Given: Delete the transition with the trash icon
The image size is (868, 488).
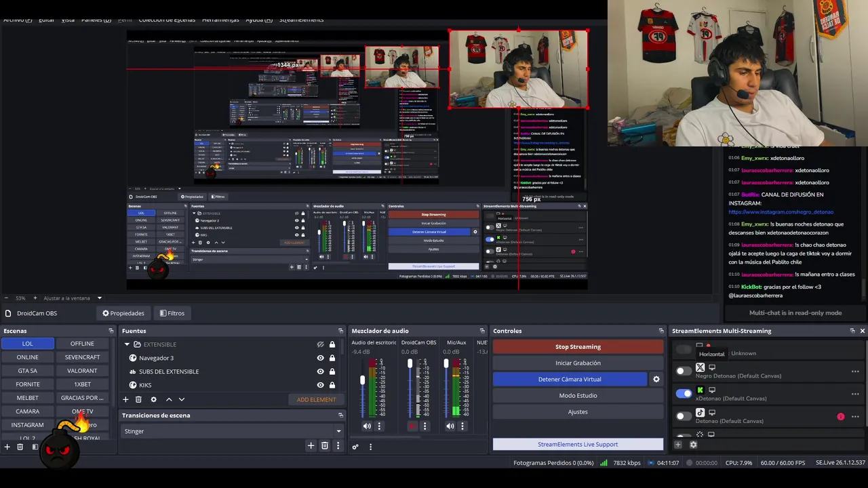Looking at the screenshot, I should [x=325, y=445].
